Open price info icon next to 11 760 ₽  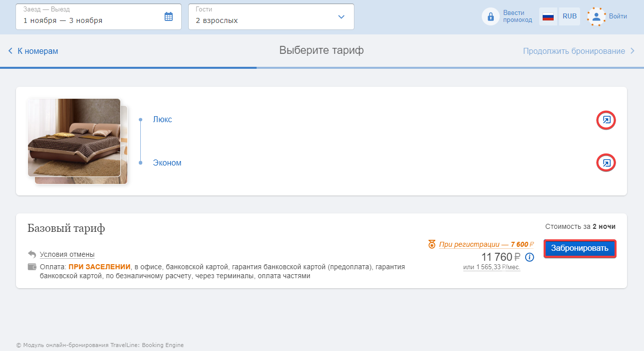pyautogui.click(x=530, y=257)
